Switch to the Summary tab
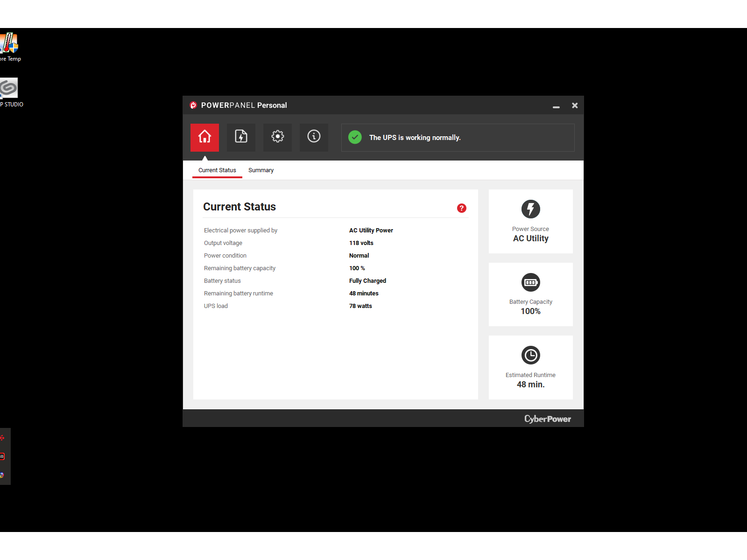The height and width of the screenshot is (560, 747). click(261, 170)
